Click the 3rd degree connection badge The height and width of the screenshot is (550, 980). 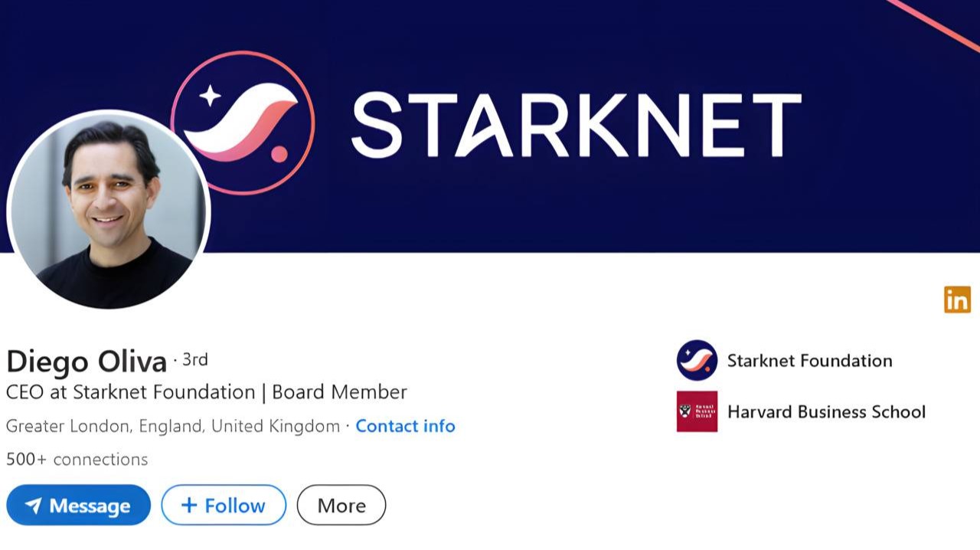click(194, 359)
